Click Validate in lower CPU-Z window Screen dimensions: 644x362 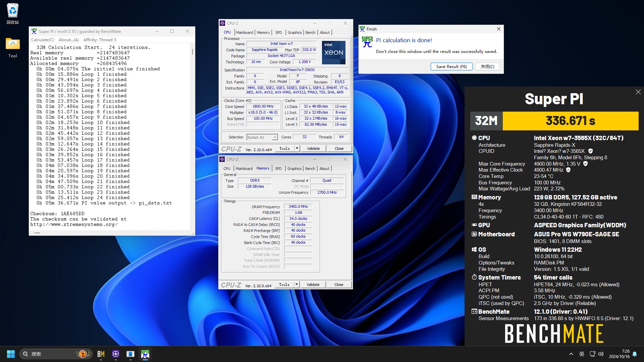pyautogui.click(x=313, y=285)
